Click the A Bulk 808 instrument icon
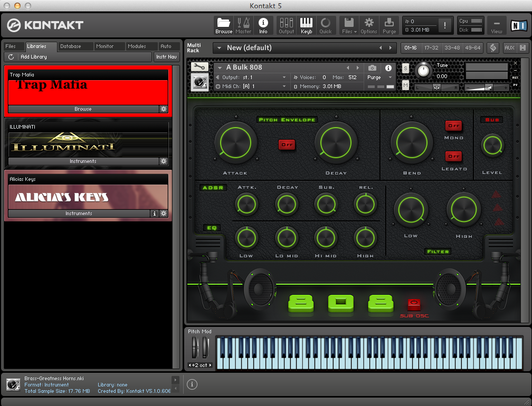 point(199,82)
